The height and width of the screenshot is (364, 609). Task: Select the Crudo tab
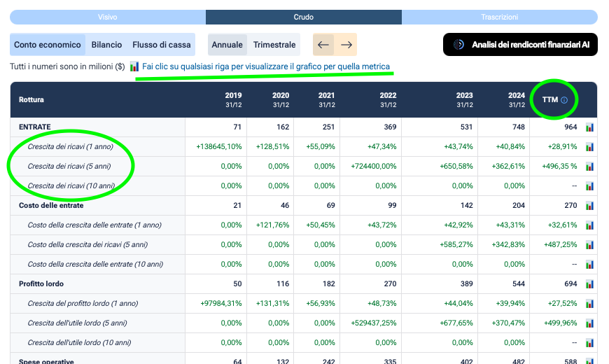pos(303,17)
